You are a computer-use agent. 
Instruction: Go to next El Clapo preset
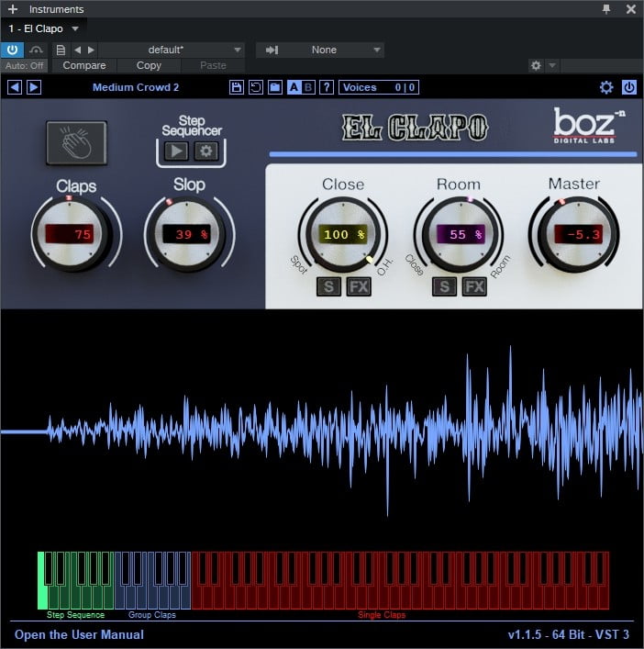[34, 87]
